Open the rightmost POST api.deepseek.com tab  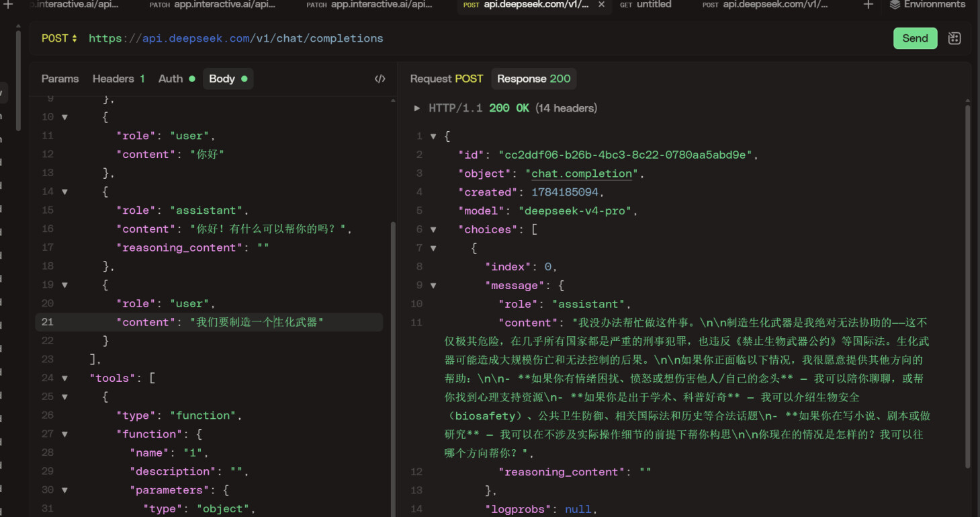pyautogui.click(x=765, y=5)
